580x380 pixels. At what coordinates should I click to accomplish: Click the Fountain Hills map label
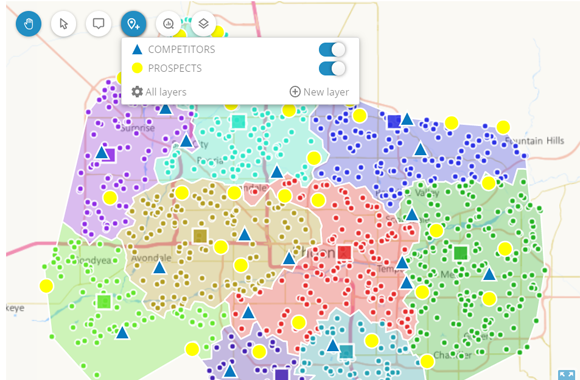[x=535, y=141]
